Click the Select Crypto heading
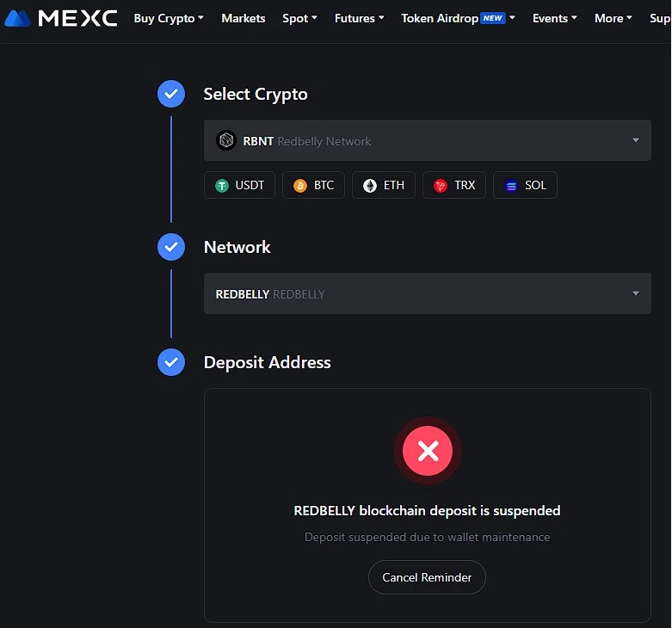The width and height of the screenshot is (672, 628). click(256, 95)
